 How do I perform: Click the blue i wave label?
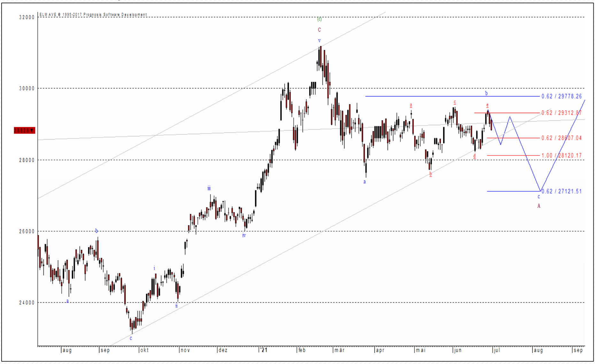tap(154, 268)
